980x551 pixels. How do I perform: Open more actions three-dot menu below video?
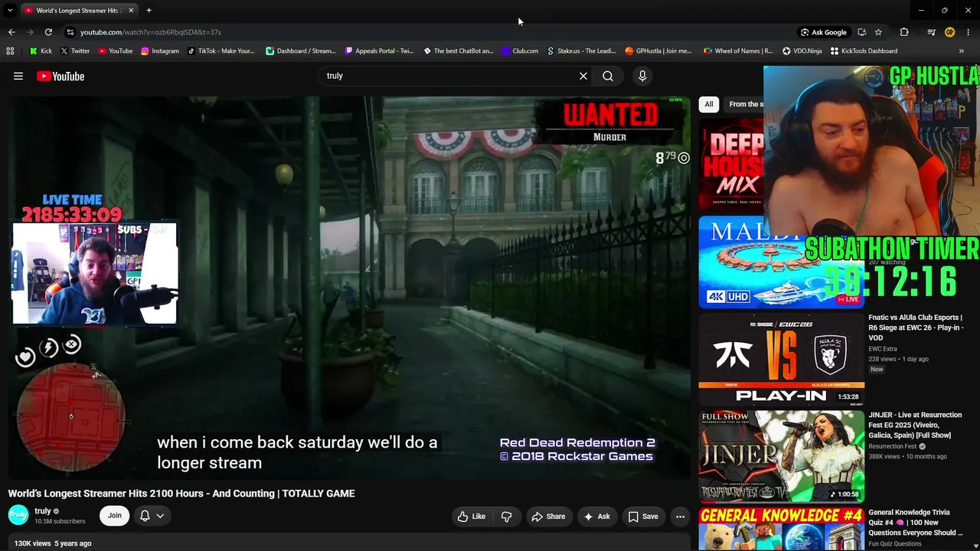click(680, 517)
